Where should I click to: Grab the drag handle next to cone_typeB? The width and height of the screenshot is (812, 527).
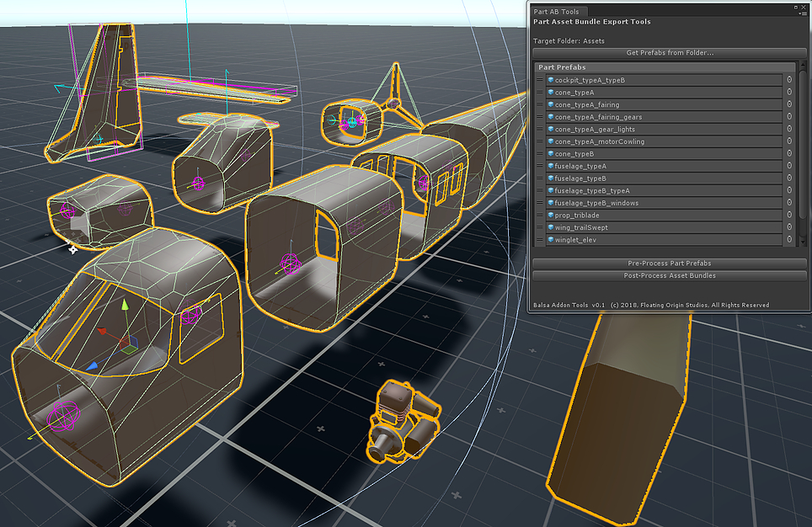[540, 154]
